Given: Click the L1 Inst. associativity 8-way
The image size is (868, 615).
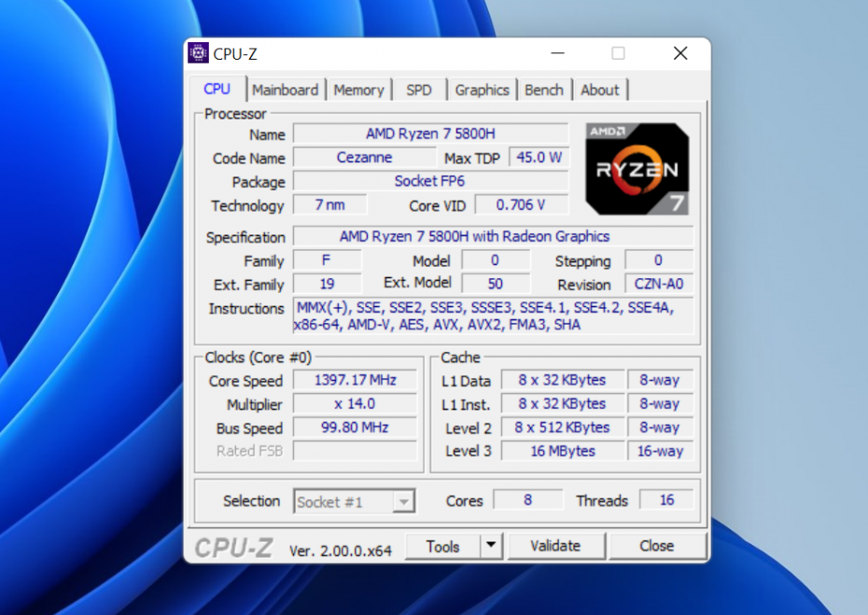Looking at the screenshot, I should point(660,403).
